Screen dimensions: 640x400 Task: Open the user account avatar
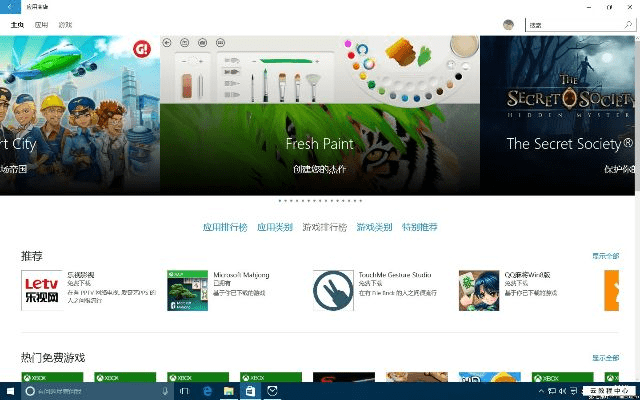pyautogui.click(x=508, y=24)
